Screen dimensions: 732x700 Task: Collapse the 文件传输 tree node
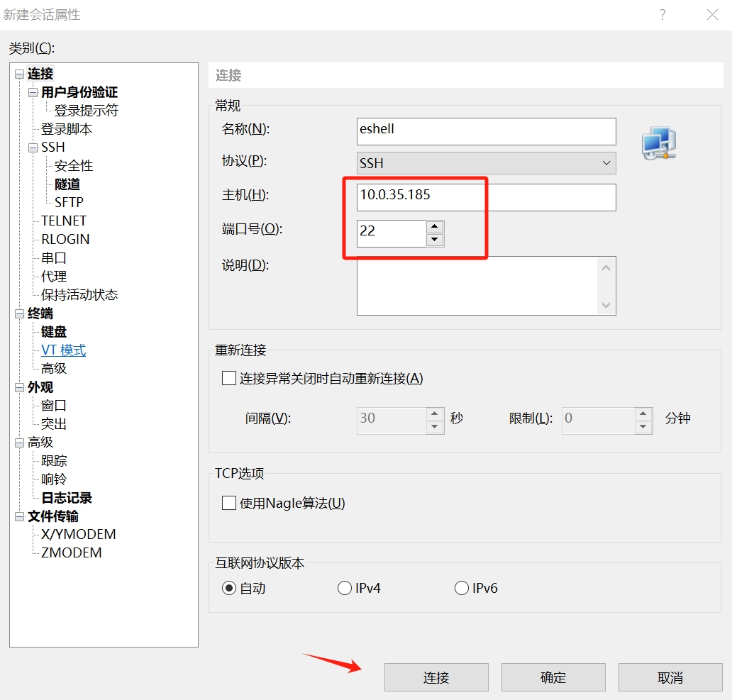(19, 516)
